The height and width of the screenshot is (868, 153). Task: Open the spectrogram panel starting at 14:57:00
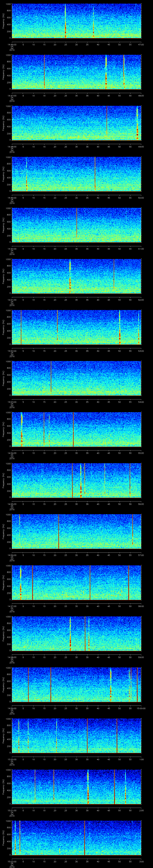77,583
